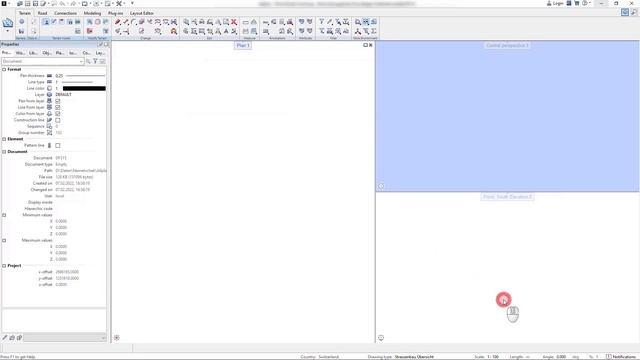Switch to the Wiz... palette tab
Viewport: 640px width, 360px height.
20,53
